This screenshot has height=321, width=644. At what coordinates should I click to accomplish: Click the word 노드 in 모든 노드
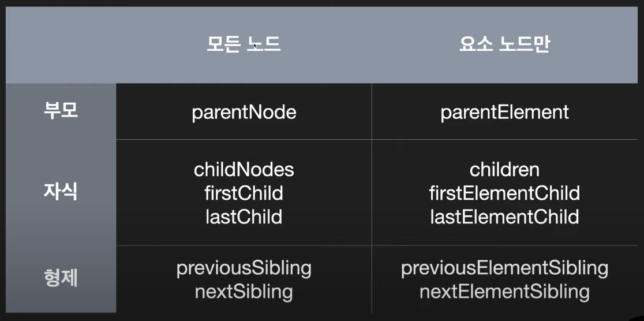tap(264, 44)
